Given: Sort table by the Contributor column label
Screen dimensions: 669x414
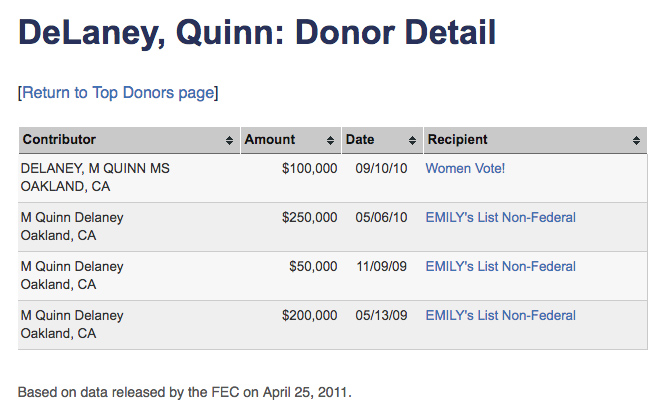Looking at the screenshot, I should [x=60, y=140].
